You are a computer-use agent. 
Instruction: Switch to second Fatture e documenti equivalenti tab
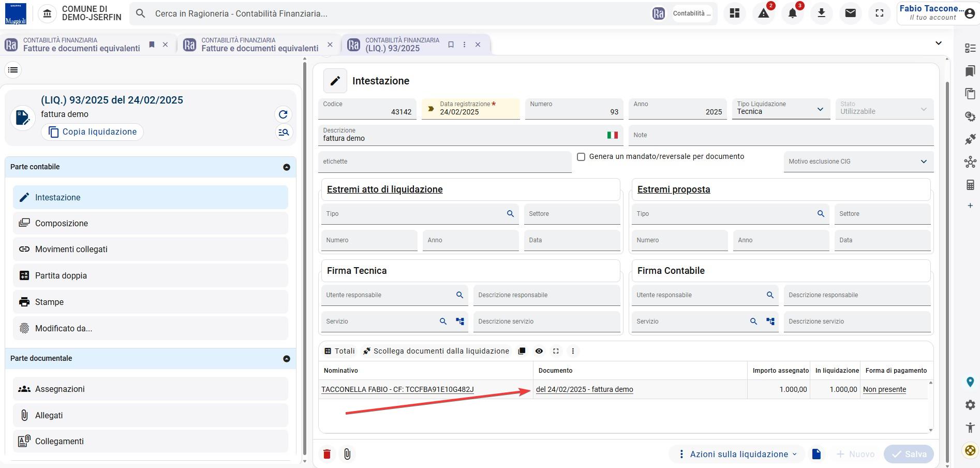pos(259,45)
